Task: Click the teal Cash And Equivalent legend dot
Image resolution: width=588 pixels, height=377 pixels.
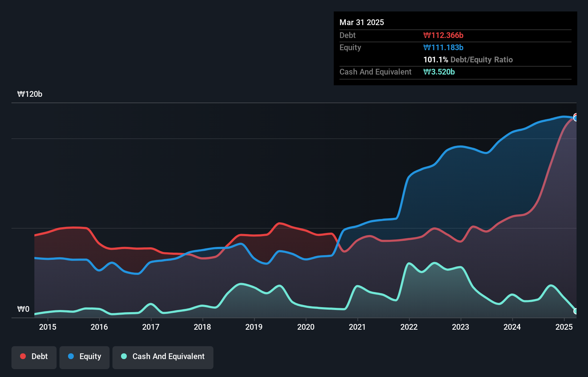Action: tap(124, 356)
